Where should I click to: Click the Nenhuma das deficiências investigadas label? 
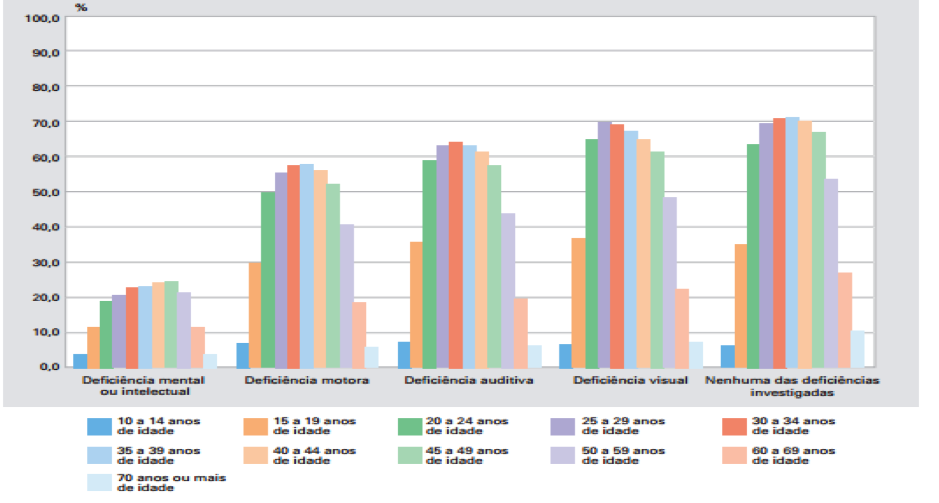(x=792, y=386)
